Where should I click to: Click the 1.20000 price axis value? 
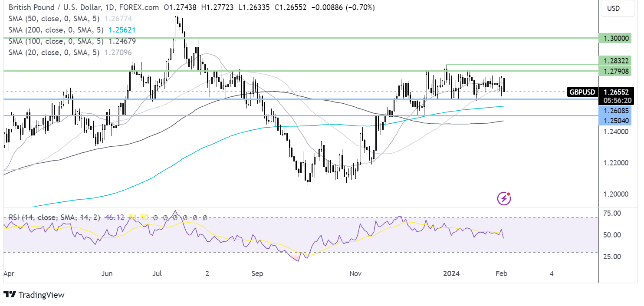pyautogui.click(x=616, y=194)
